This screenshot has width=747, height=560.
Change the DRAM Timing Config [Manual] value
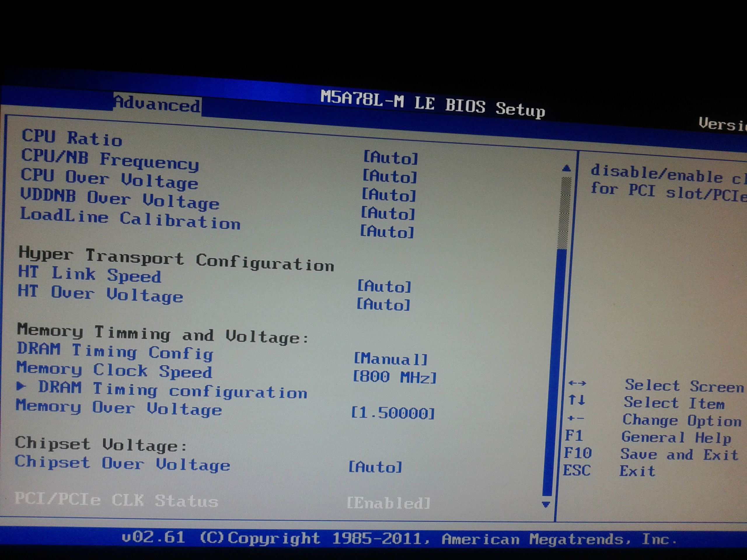(391, 359)
